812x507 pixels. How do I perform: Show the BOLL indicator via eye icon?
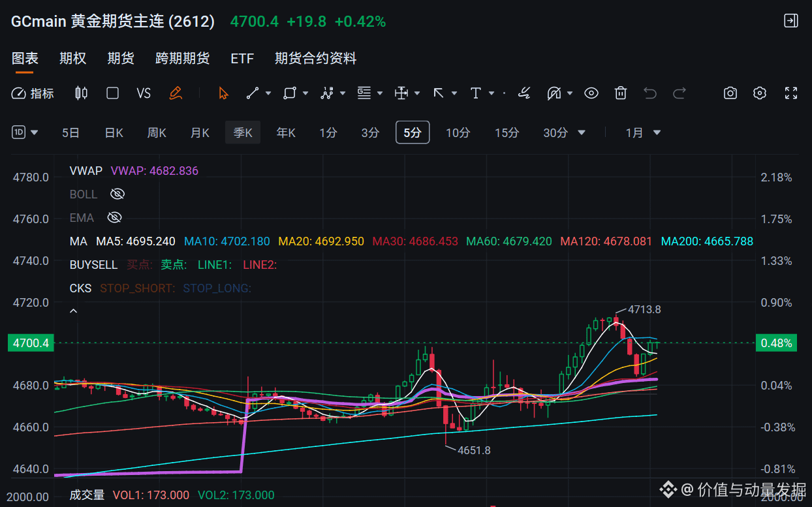(117, 194)
